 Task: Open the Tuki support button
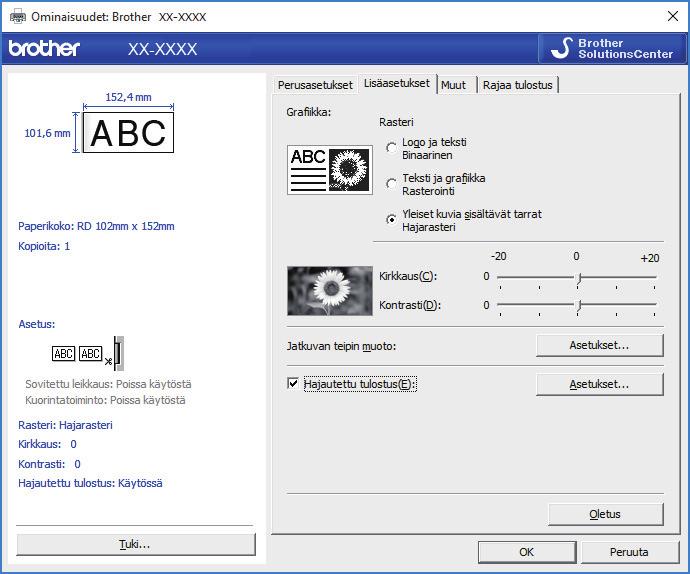tap(135, 545)
